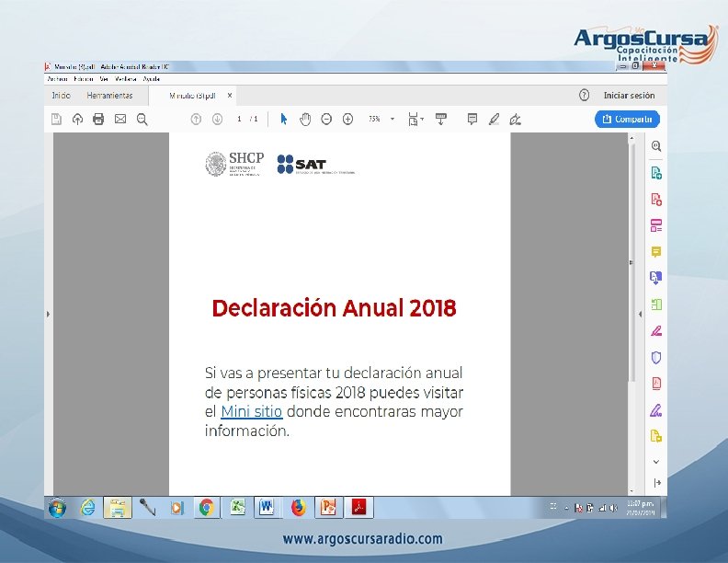The image size is (728, 563).
Task: Open yellow file tool in sidebar
Action: (656, 436)
